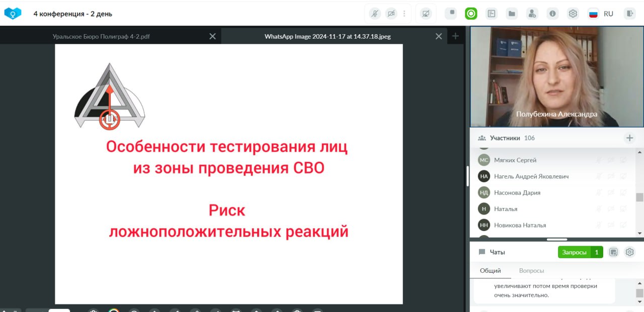Show conference info icon
The height and width of the screenshot is (312, 644).
click(x=552, y=14)
